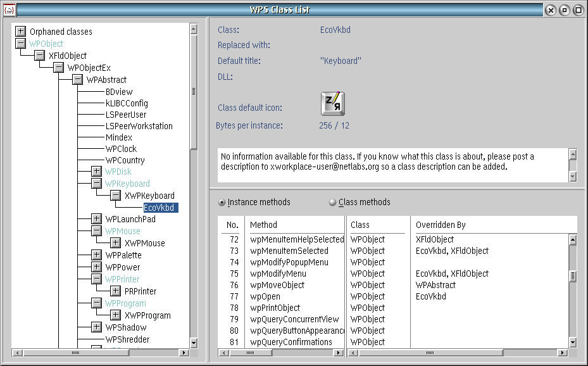The height and width of the screenshot is (366, 588).
Task: Expand the XWPProgram tree node
Action: pos(115,315)
